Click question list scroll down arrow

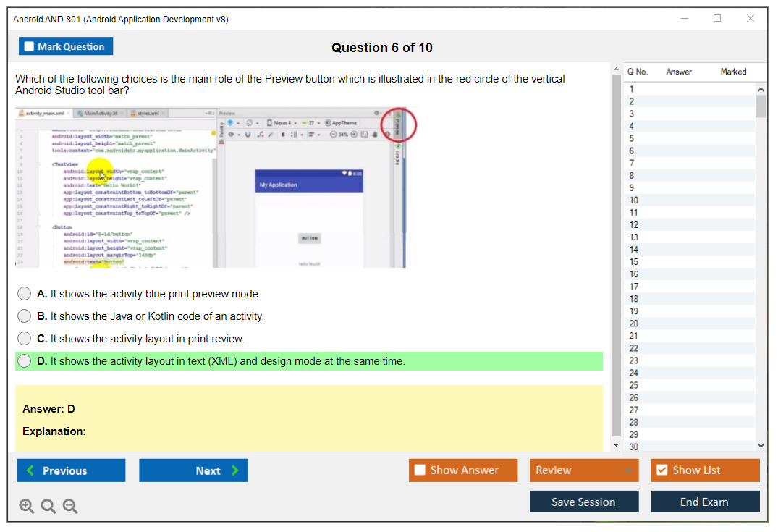point(760,446)
